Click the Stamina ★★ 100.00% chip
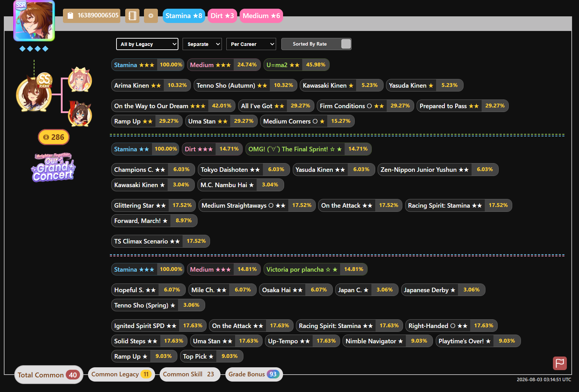Viewport: 579px width, 392px height. click(145, 149)
